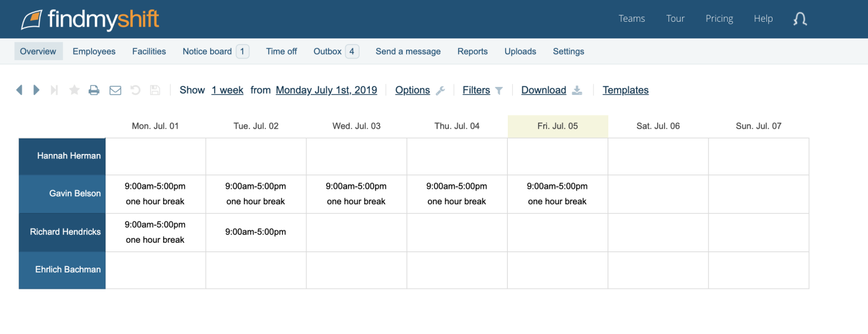This screenshot has height=334, width=868.
Task: Click the save floppy disk icon
Action: coord(155,90)
